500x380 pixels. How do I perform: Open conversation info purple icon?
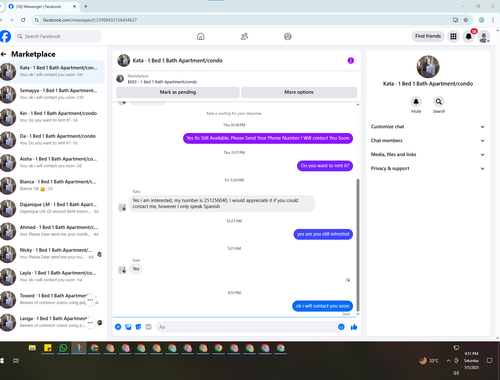[x=351, y=60]
